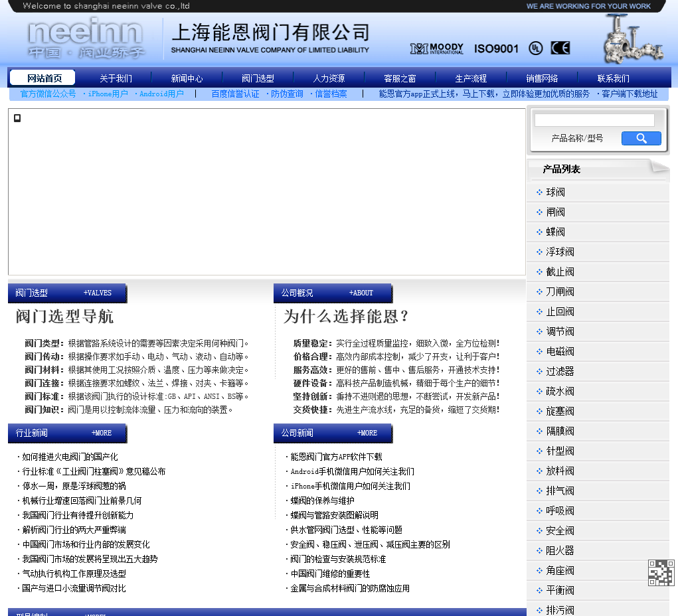Click the valve product image in header

coord(633,39)
